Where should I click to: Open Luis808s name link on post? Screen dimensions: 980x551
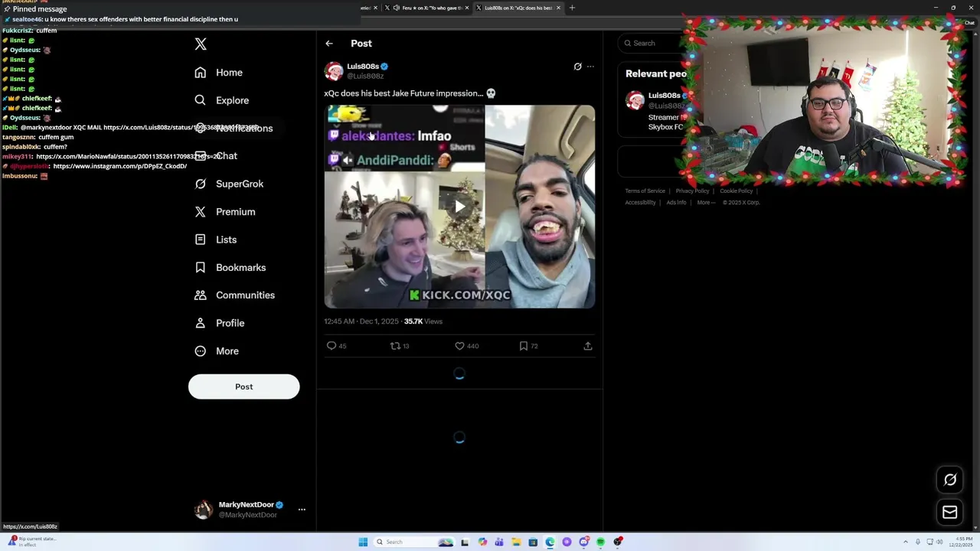(363, 67)
